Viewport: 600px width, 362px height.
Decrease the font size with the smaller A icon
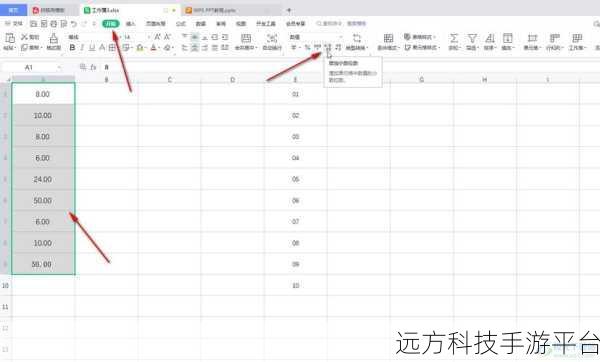click(167, 37)
